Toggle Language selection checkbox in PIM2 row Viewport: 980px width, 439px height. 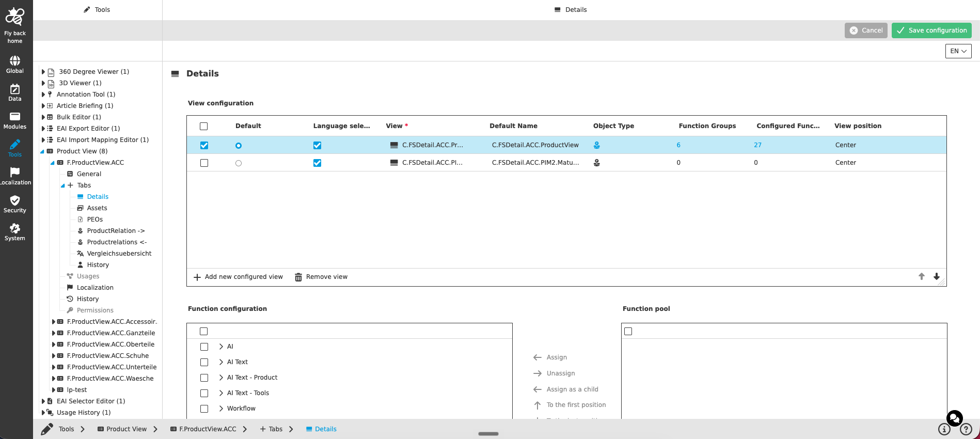click(318, 163)
